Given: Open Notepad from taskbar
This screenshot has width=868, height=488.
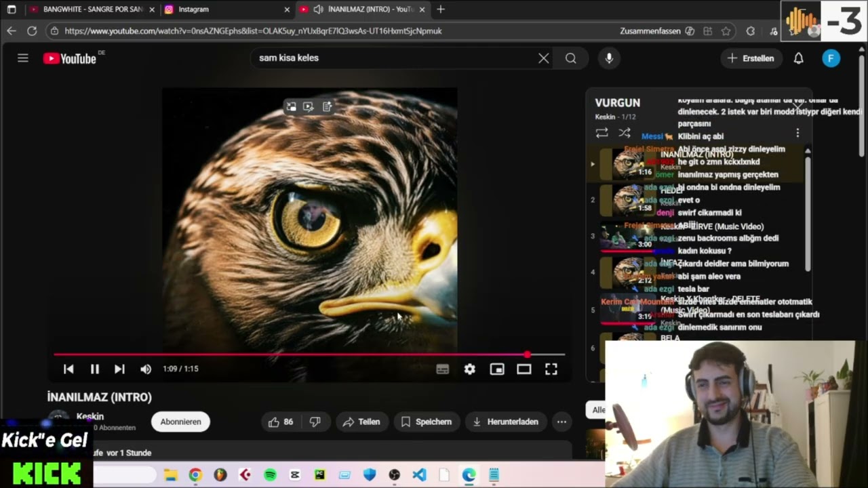Looking at the screenshot, I should [494, 475].
